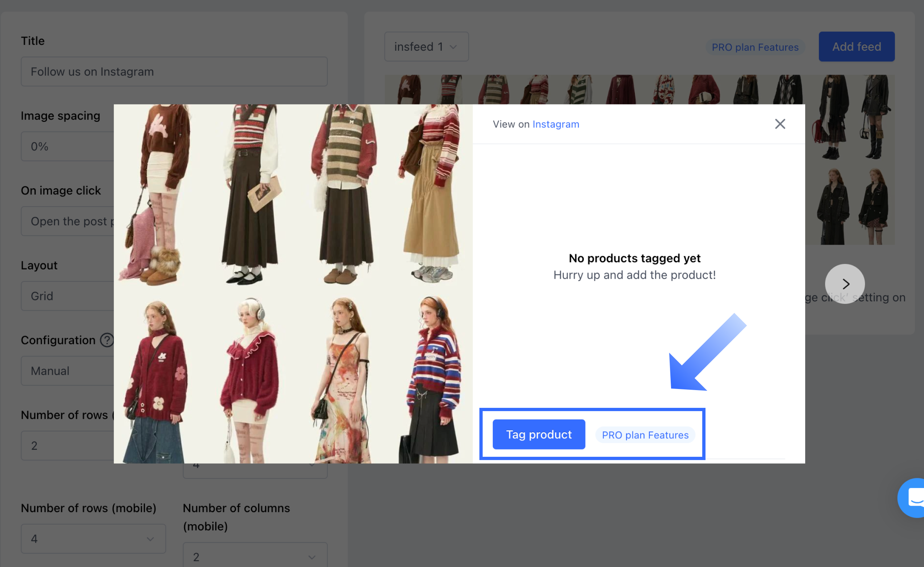
Task: Click the Add feed button
Action: point(856,46)
